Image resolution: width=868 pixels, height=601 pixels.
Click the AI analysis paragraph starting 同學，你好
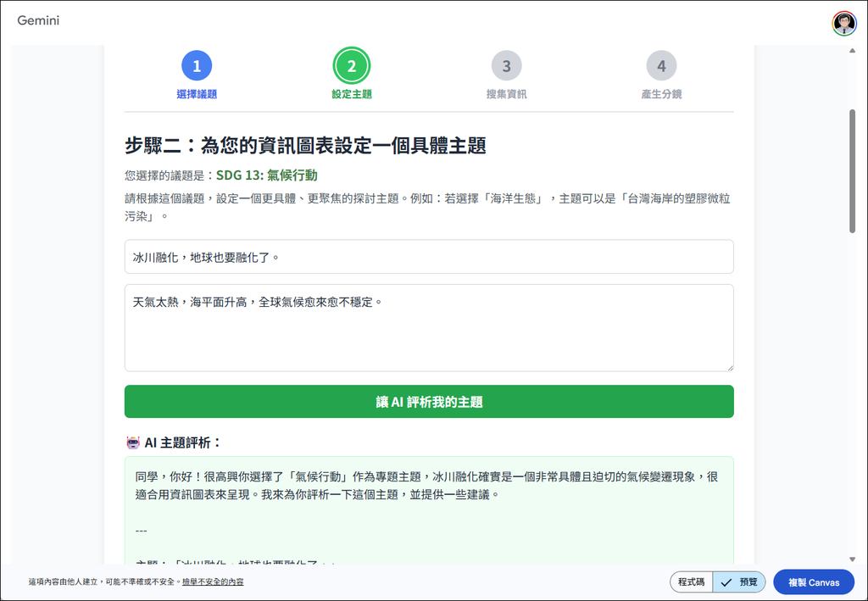pos(427,486)
